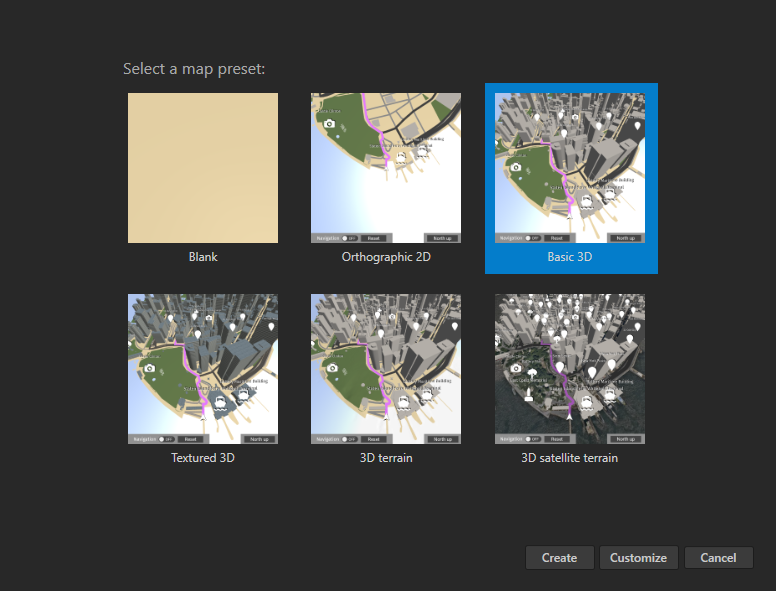Click the camera icon in Basic 3D preview

pyautogui.click(x=515, y=166)
